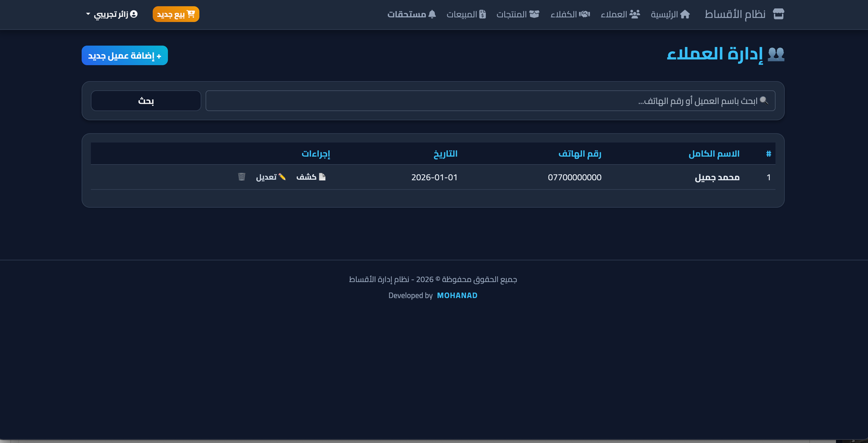Start a new sale via بيع جديد
868x443 pixels.
point(176,14)
